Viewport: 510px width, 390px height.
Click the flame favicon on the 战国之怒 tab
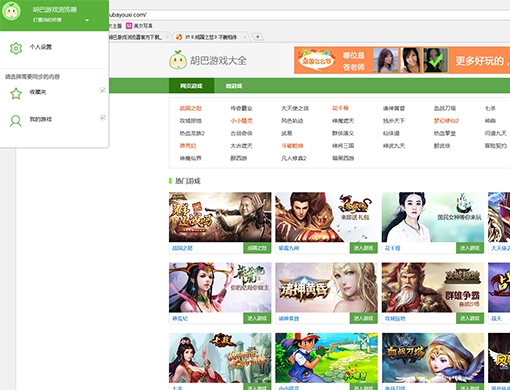(x=179, y=37)
